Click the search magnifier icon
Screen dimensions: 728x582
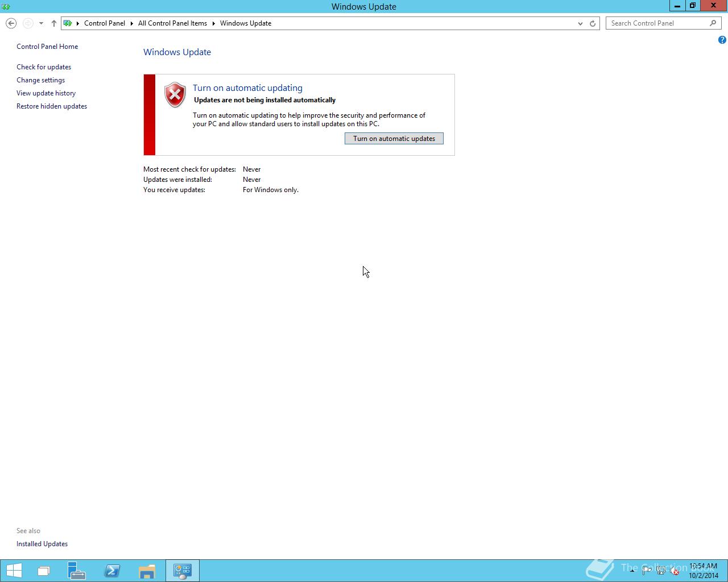click(713, 23)
